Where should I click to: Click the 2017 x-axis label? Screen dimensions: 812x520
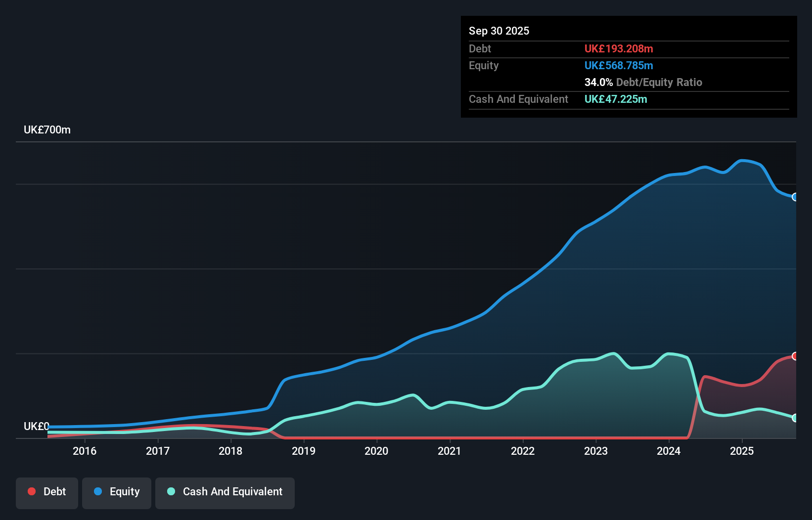158,451
